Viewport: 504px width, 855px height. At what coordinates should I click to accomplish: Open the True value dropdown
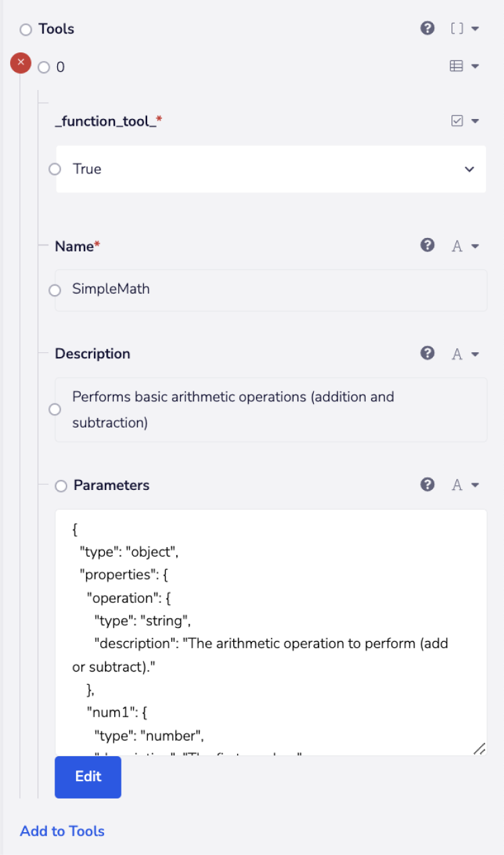pyautogui.click(x=470, y=169)
